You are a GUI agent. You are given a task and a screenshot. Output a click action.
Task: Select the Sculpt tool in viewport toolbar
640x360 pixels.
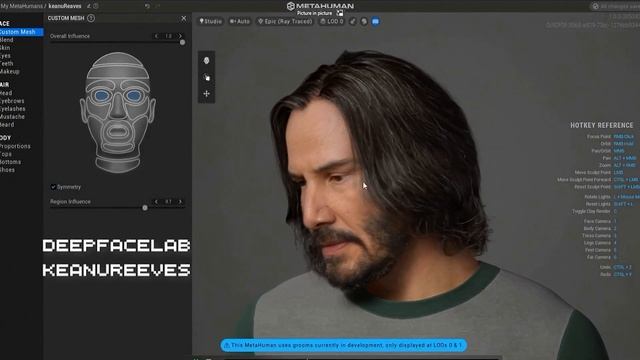click(207, 77)
